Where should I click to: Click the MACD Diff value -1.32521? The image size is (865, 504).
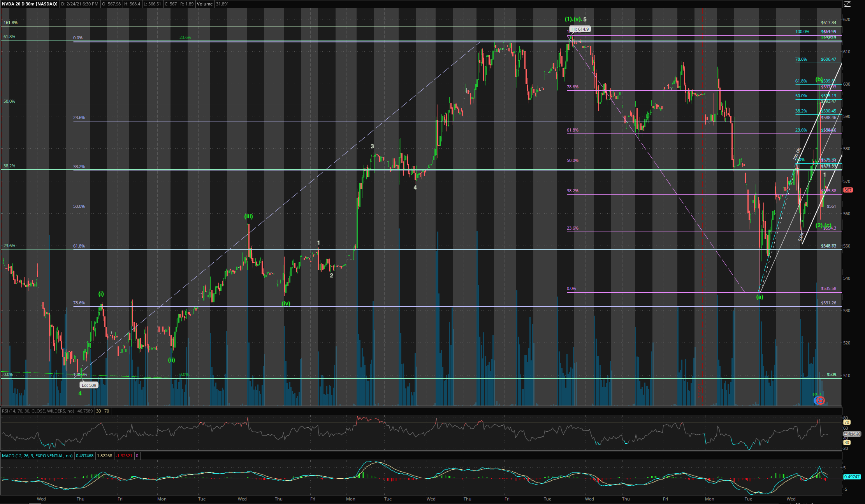(125, 456)
